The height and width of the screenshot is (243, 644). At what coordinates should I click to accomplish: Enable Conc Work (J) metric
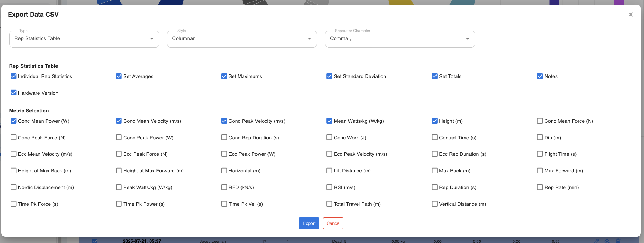click(x=329, y=138)
